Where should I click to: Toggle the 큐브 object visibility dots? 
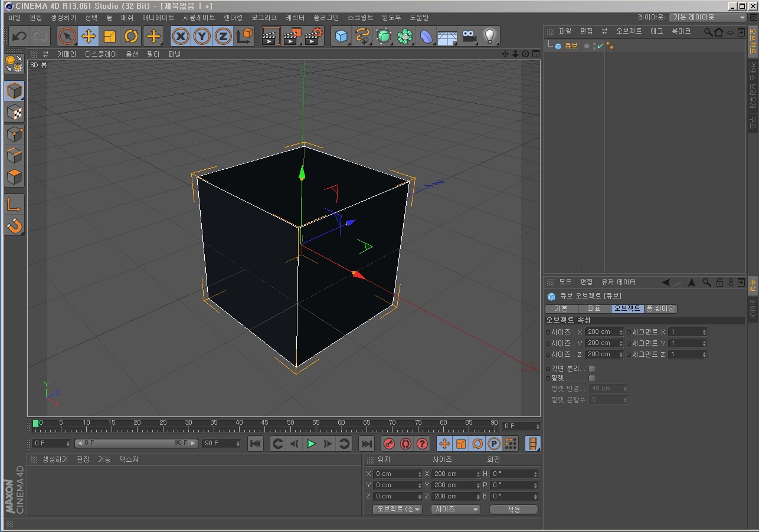(x=594, y=46)
